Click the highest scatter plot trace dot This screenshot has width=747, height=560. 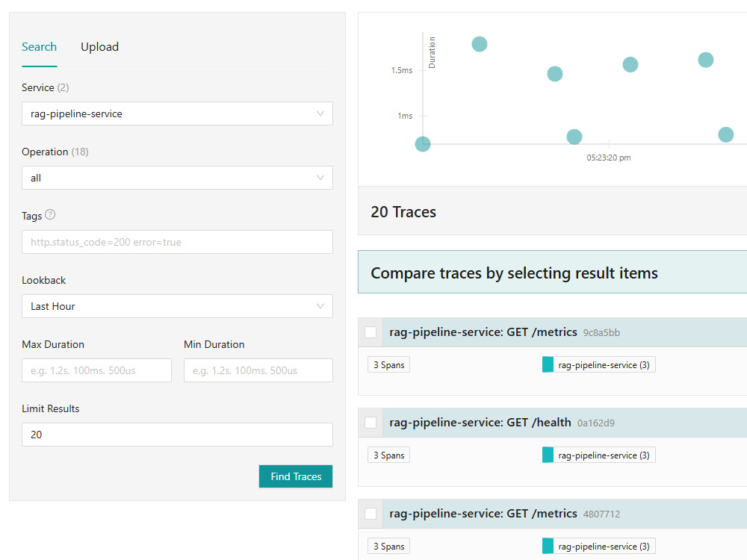pyautogui.click(x=480, y=44)
